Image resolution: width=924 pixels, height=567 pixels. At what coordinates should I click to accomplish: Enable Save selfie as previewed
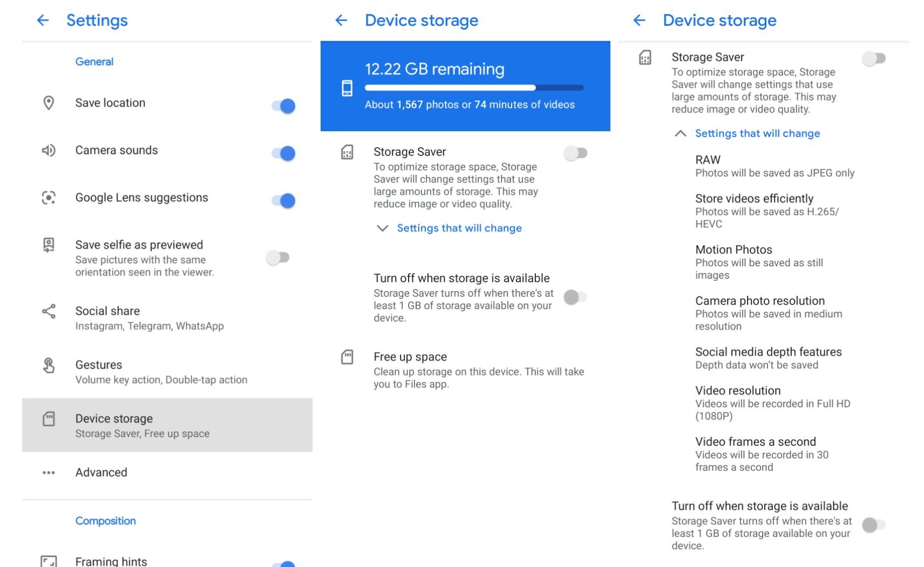click(x=278, y=258)
